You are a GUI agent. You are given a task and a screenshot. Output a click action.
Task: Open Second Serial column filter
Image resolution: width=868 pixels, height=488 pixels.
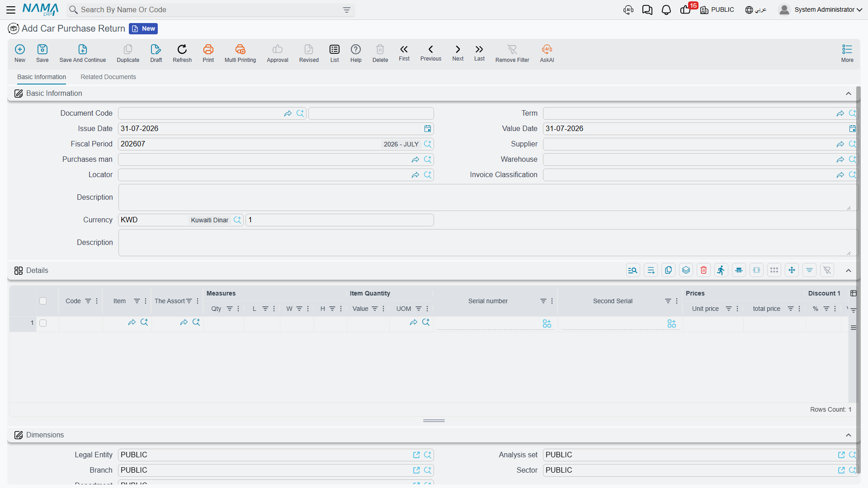point(668,301)
